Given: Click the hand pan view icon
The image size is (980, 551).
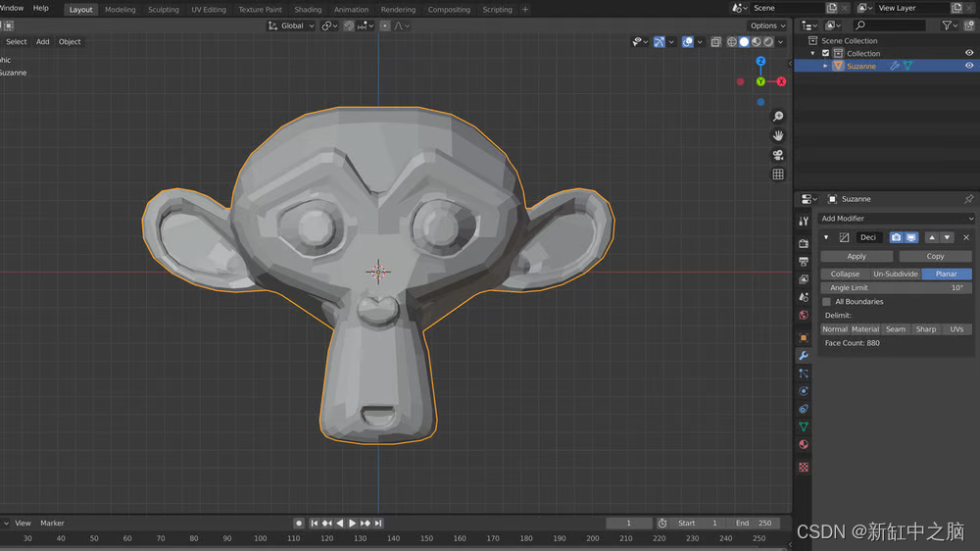Looking at the screenshot, I should tap(778, 135).
